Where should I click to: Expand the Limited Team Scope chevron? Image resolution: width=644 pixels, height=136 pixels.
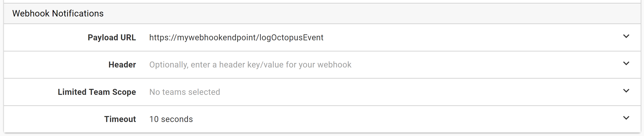pos(626,91)
